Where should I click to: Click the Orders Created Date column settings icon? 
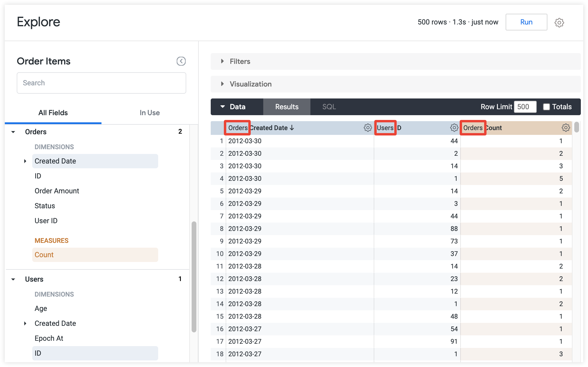point(367,128)
